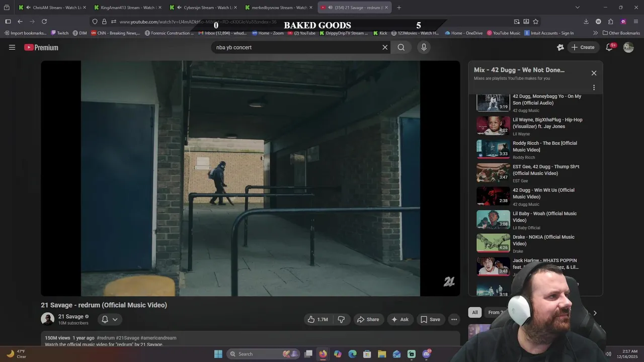Viewport: 644px width, 362px height.
Task: Focus the YouTube search input field
Action: pyautogui.click(x=297, y=47)
